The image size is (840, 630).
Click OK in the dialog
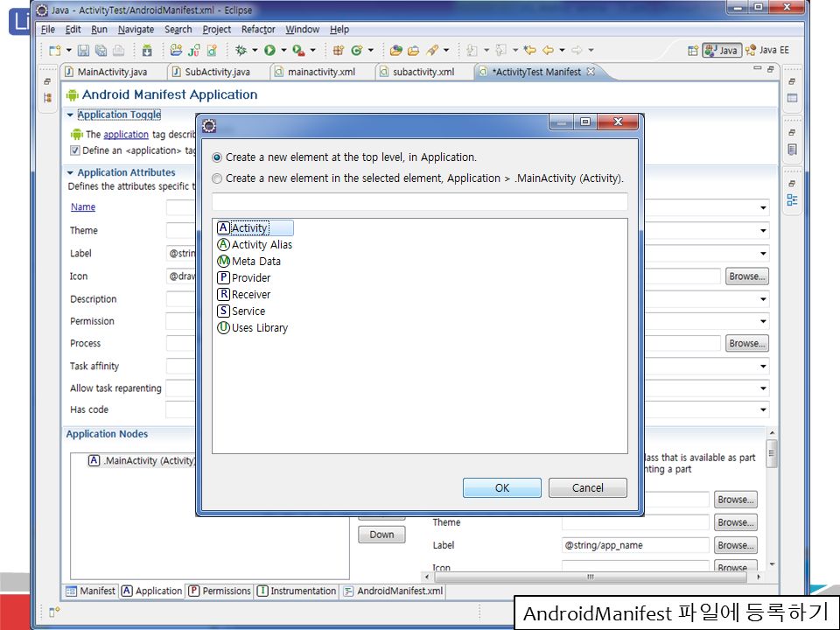(502, 488)
